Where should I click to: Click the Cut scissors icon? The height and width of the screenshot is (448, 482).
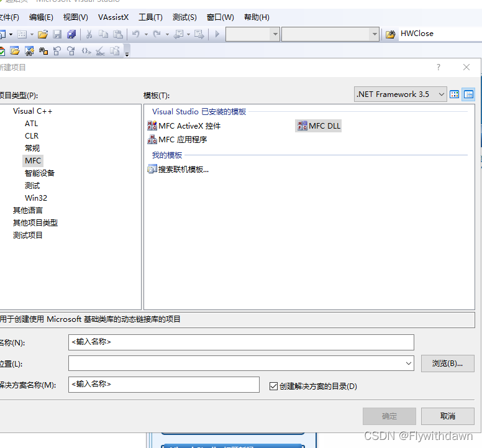coord(89,34)
